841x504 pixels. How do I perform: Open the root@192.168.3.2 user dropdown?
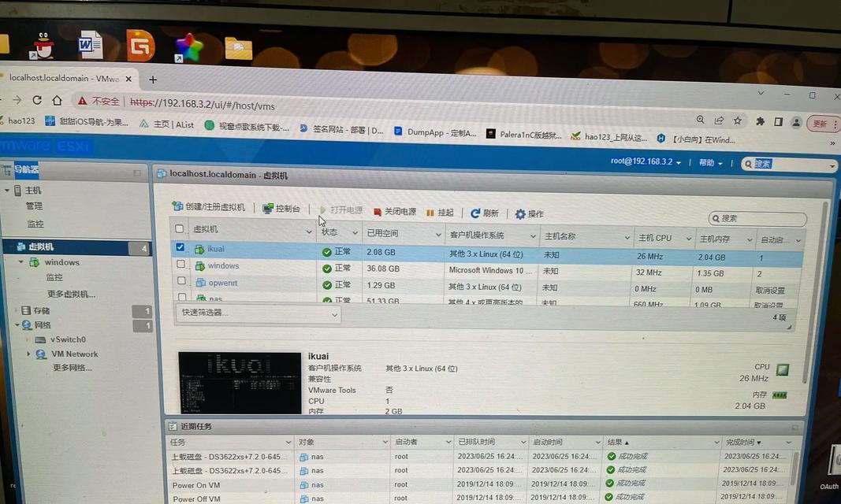pyautogui.click(x=646, y=161)
